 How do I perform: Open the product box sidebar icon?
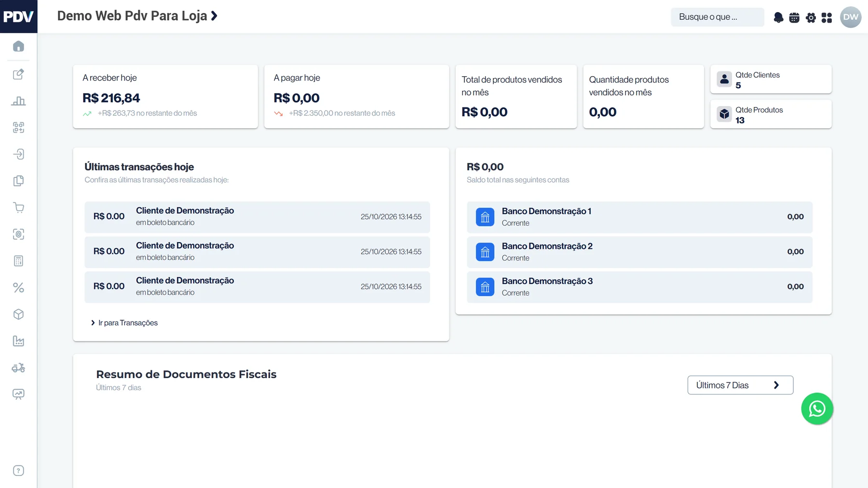click(18, 314)
